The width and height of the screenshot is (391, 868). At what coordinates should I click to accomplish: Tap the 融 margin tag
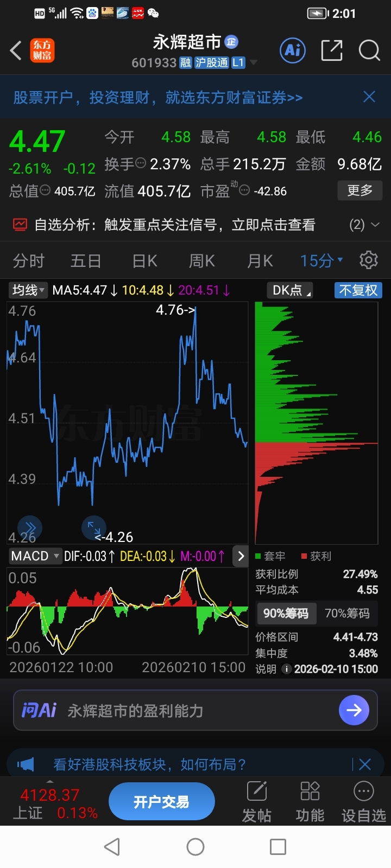click(x=186, y=63)
